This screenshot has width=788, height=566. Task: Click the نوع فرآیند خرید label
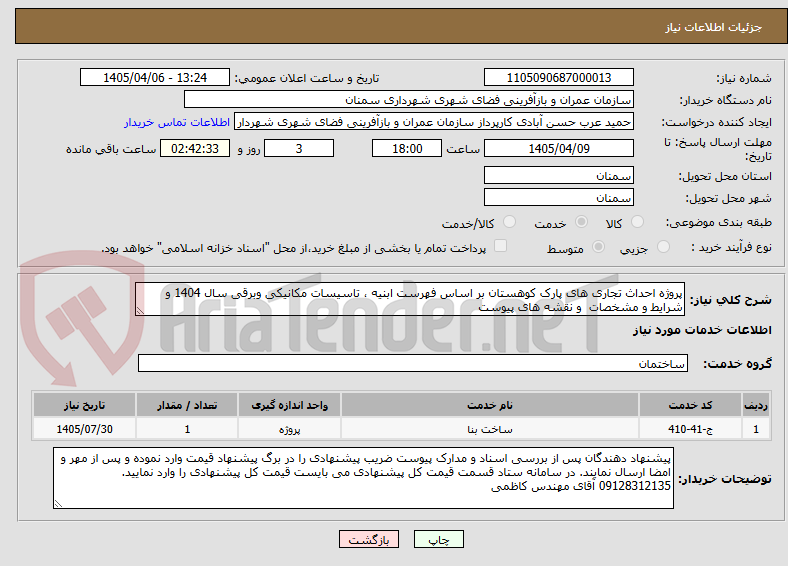click(731, 247)
